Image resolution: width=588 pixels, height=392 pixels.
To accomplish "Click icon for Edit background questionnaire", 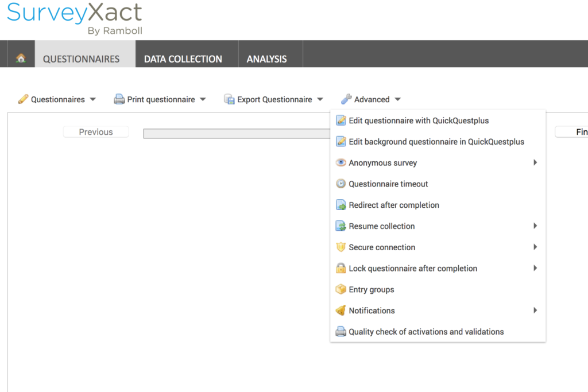I will pyautogui.click(x=341, y=141).
